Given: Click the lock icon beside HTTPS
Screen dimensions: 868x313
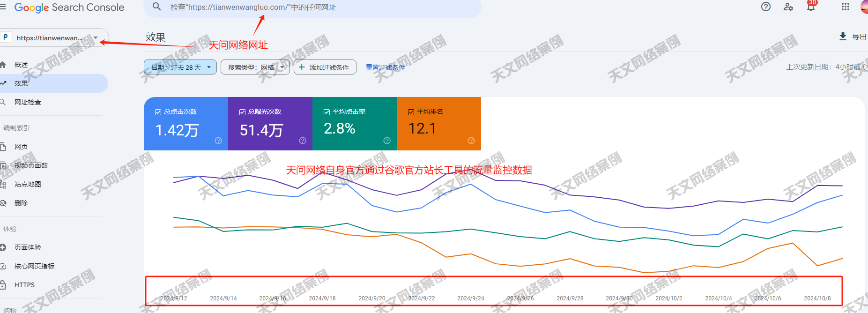Looking at the screenshot, I should click(3, 285).
